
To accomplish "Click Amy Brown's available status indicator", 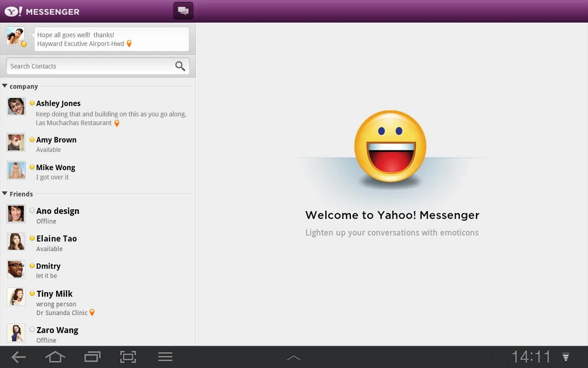I will (32, 139).
